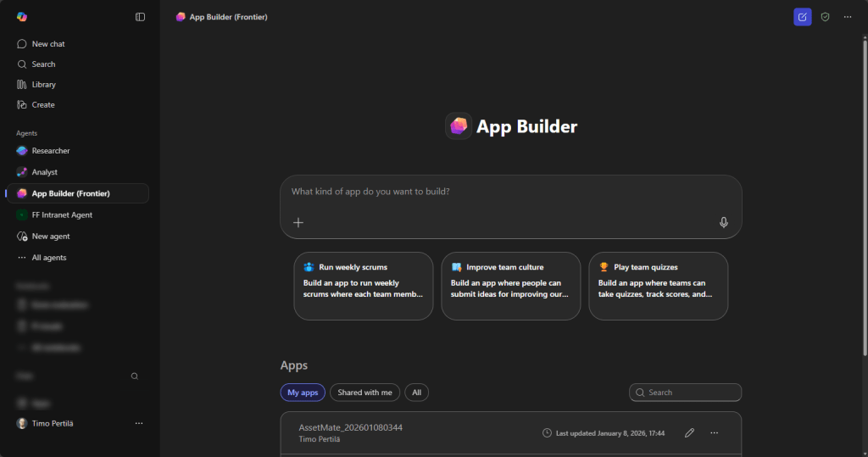
Task: Activate the microphone for voice input
Action: point(724,222)
